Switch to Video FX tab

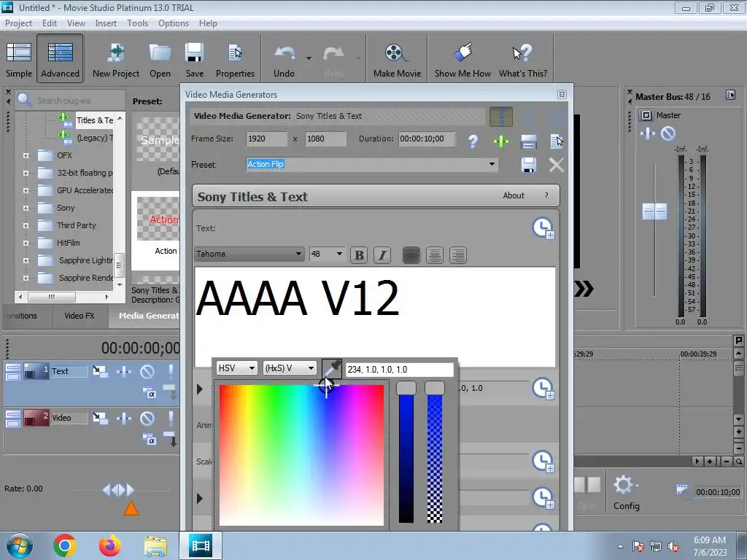[79, 316]
